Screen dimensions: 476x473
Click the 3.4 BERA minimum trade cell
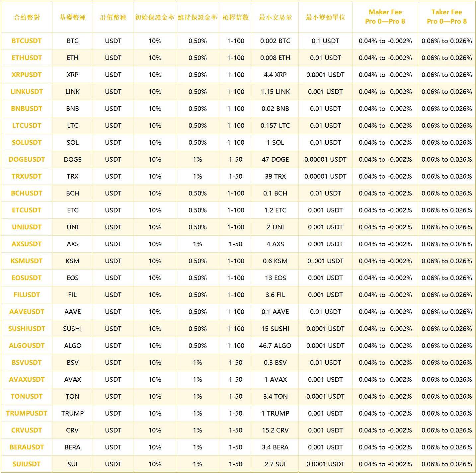point(275,447)
